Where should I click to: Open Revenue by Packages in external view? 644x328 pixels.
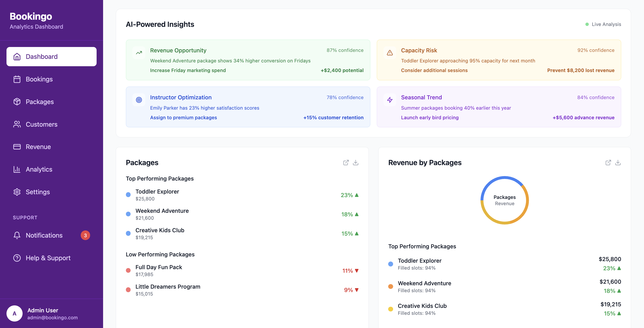click(x=608, y=163)
